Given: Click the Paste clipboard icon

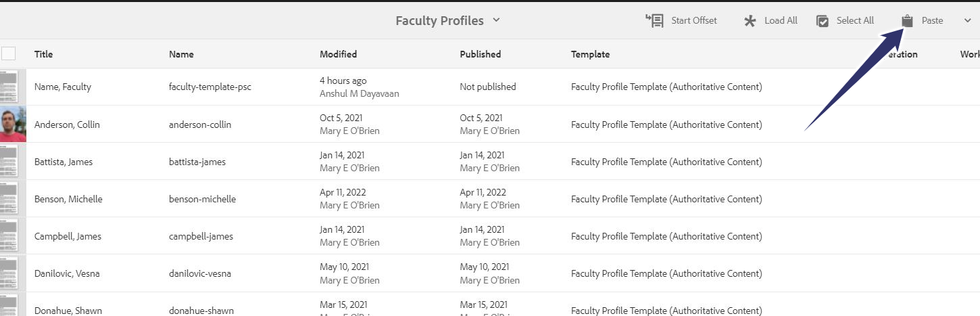Looking at the screenshot, I should (908, 21).
